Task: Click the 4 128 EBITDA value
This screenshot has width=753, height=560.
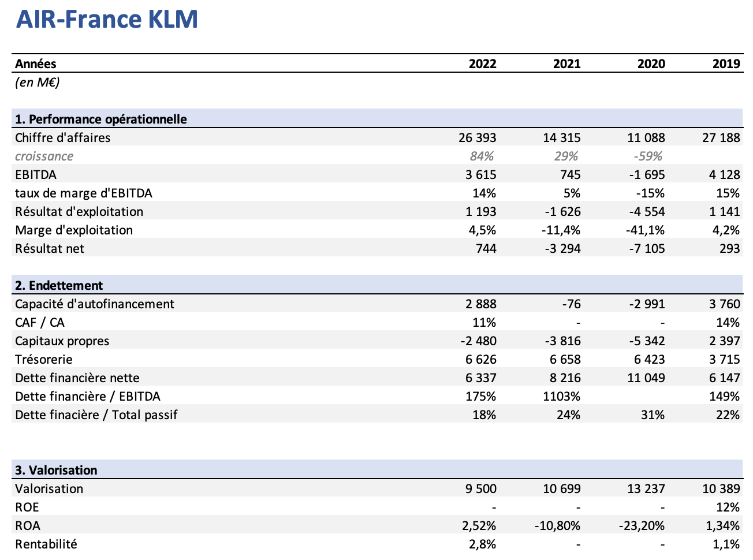Action: point(725,174)
